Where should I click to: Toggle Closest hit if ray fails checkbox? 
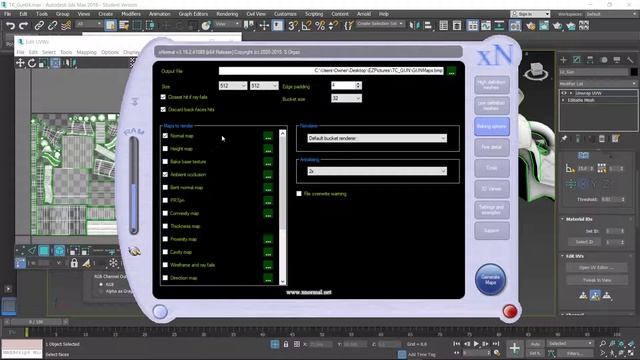[163, 97]
